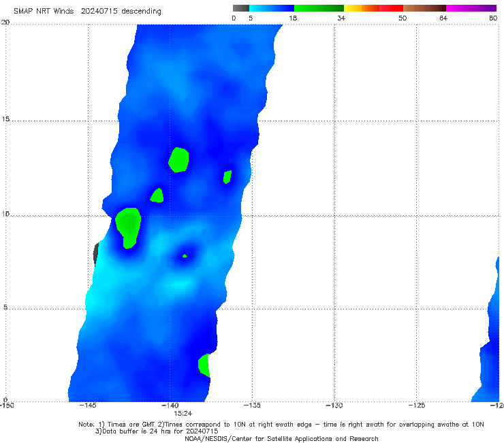Click the longitude axis label '-135'
This screenshot has height=443, width=504.
252,406
